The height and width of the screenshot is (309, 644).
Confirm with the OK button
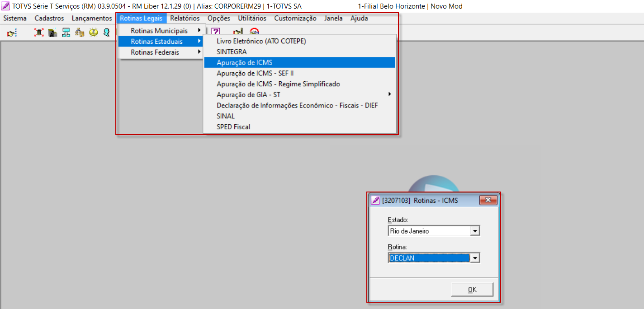[472, 290]
